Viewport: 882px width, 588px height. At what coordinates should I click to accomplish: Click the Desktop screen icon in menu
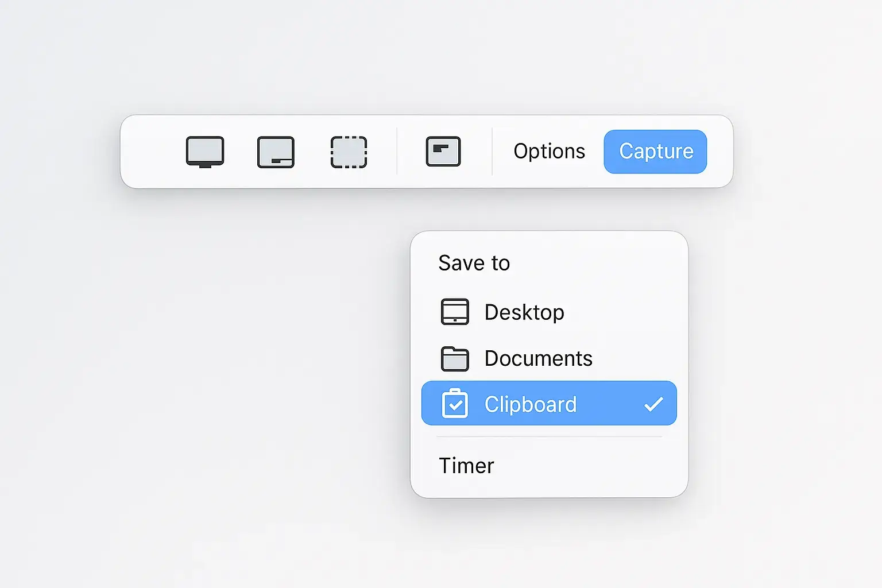[x=455, y=312]
